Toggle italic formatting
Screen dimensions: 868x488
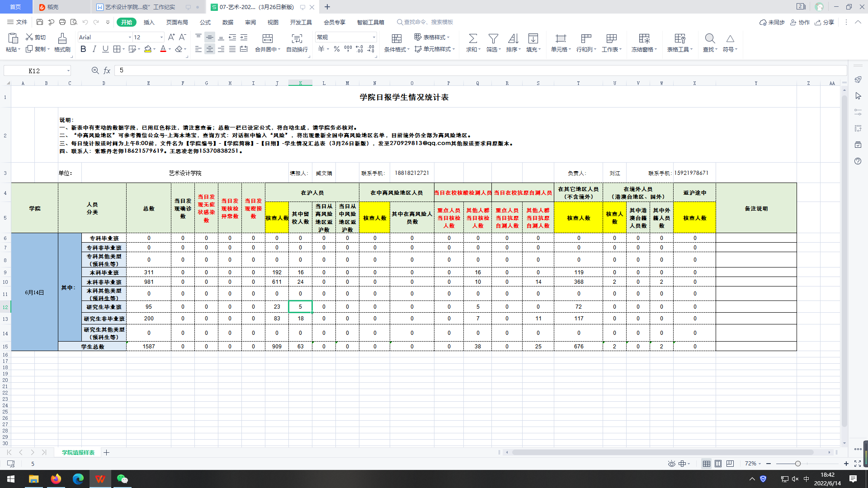(94, 49)
